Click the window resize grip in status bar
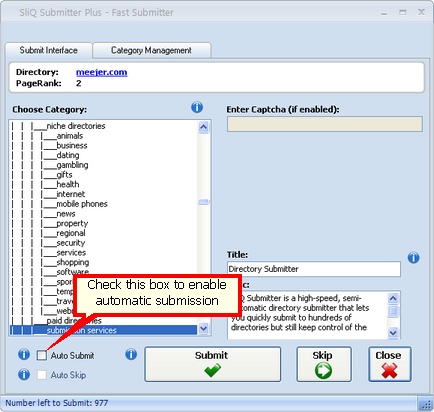434x412 pixels. click(x=426, y=404)
